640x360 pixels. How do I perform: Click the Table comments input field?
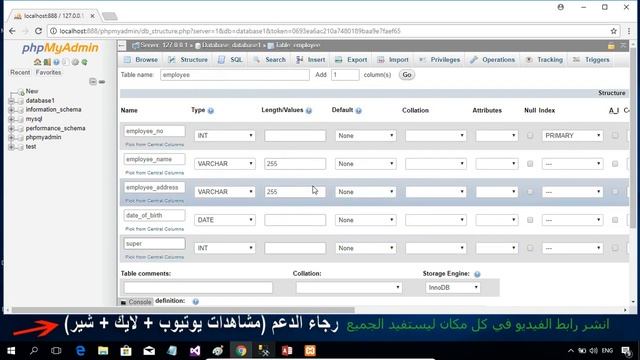coord(198,288)
